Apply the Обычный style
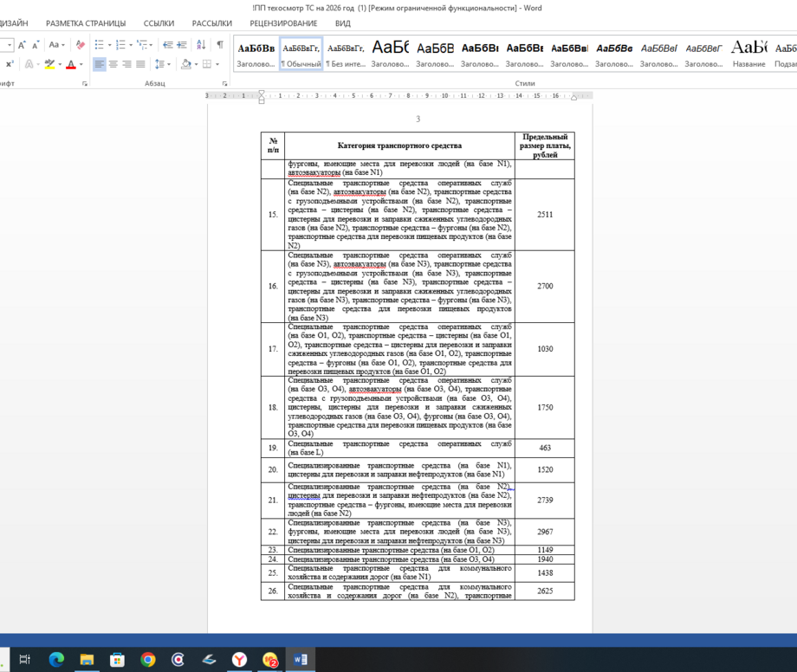The width and height of the screenshot is (797, 672). pos(301,54)
